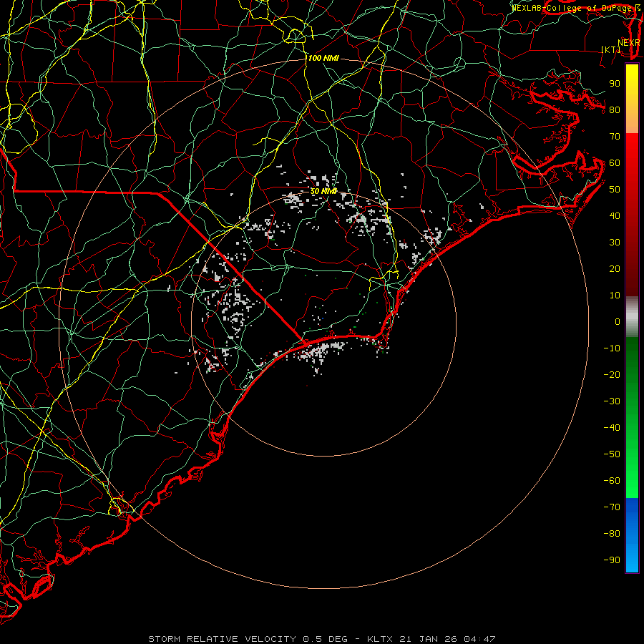Screen dimensions: 644x644
Task: Click the -60 scale label
Action: pos(612,481)
